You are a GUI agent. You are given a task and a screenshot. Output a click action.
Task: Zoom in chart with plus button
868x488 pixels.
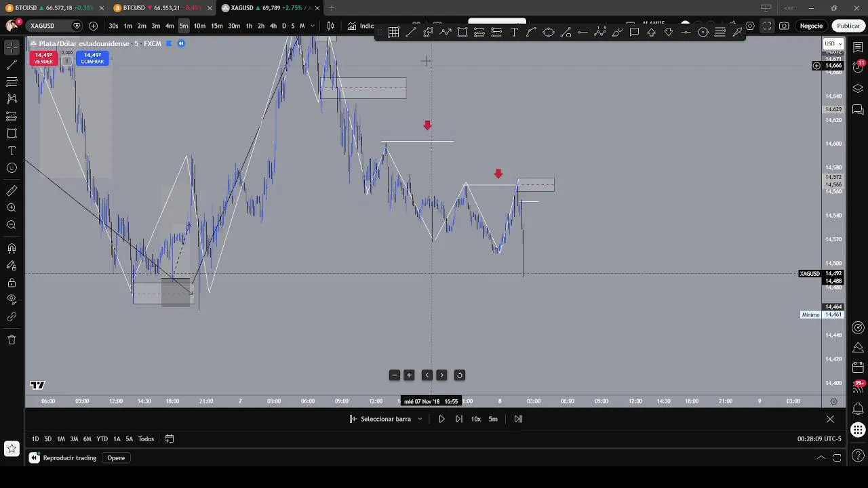coord(409,375)
